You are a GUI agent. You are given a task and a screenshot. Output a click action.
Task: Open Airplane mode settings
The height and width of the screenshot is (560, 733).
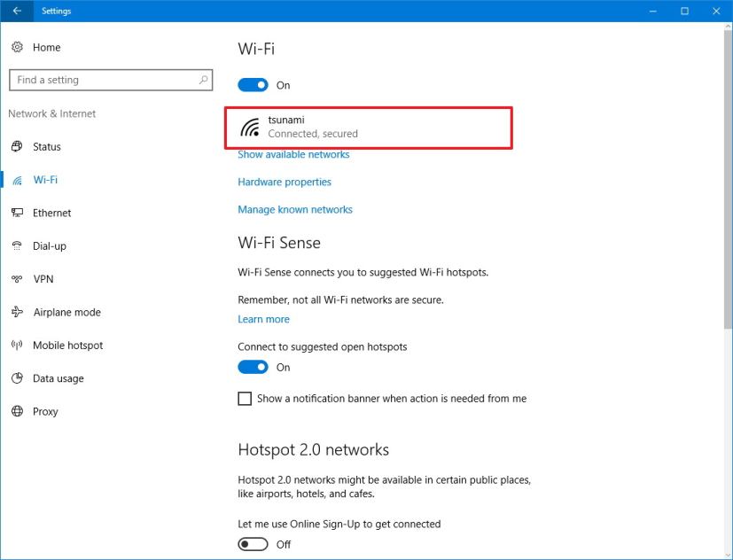pos(66,312)
